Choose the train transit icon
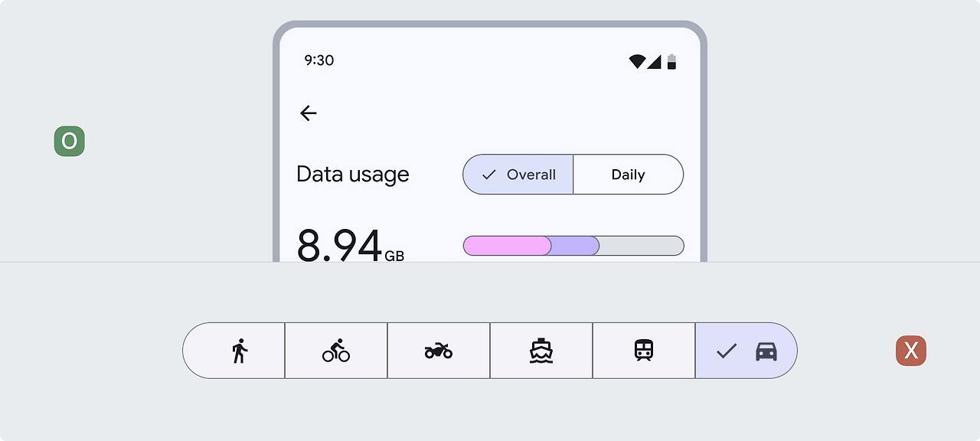 [x=644, y=351]
